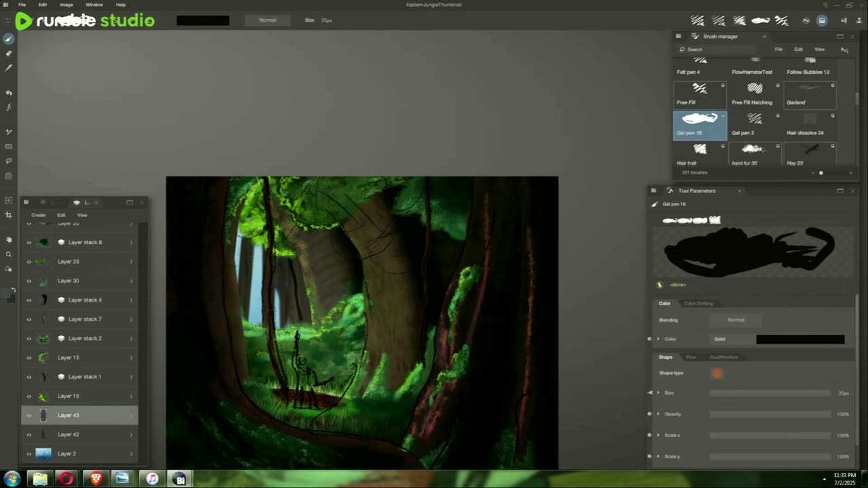Screen dimensions: 868x488
Task: Expand the Opacity parameter arrow
Action: 658,414
